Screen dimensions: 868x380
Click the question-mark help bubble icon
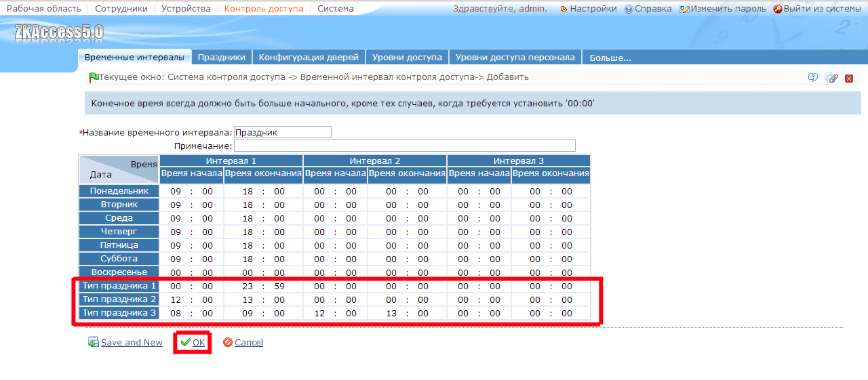[813, 78]
